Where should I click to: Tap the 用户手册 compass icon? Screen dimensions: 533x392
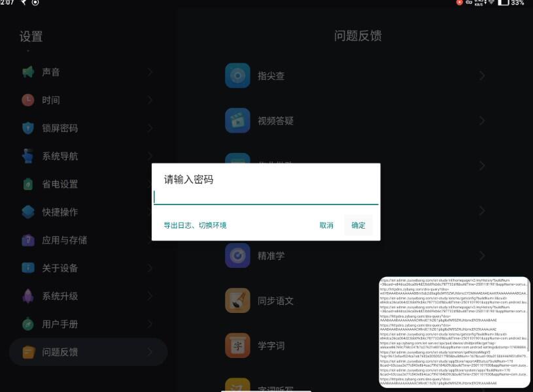pyautogui.click(x=28, y=324)
